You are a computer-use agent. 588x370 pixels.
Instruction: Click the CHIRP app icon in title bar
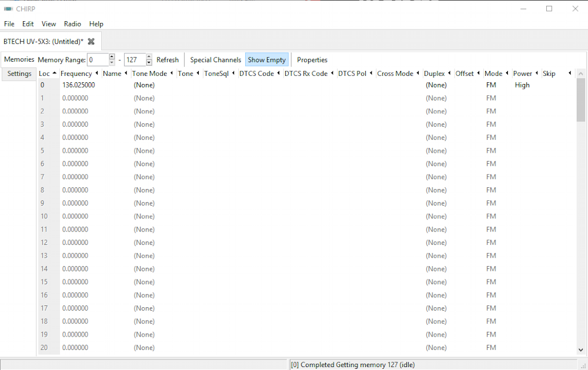[x=8, y=8]
